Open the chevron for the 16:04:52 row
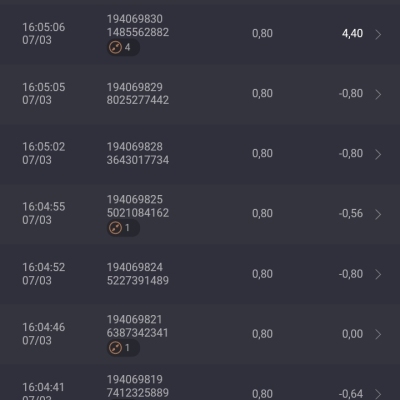Screen dimensions: 400x400 tap(378, 274)
